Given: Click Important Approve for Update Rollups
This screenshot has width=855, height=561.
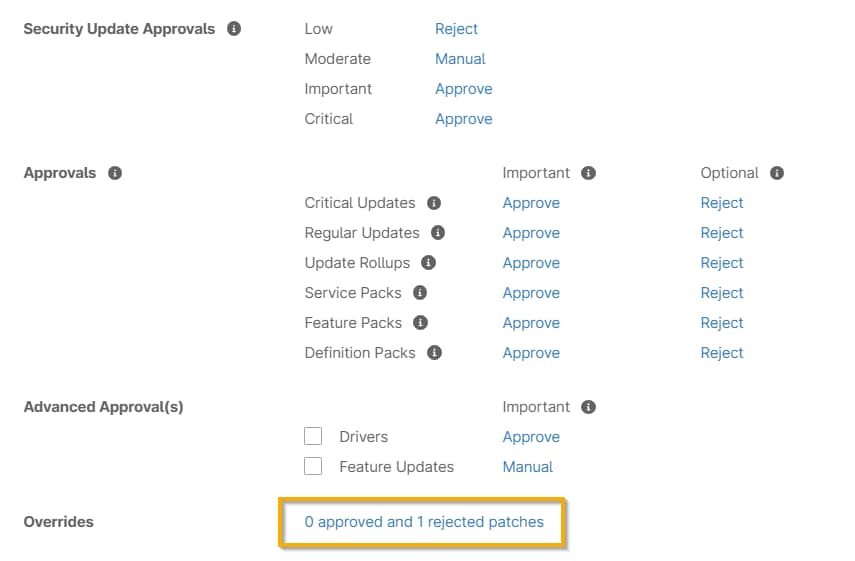Looking at the screenshot, I should 531,263.
